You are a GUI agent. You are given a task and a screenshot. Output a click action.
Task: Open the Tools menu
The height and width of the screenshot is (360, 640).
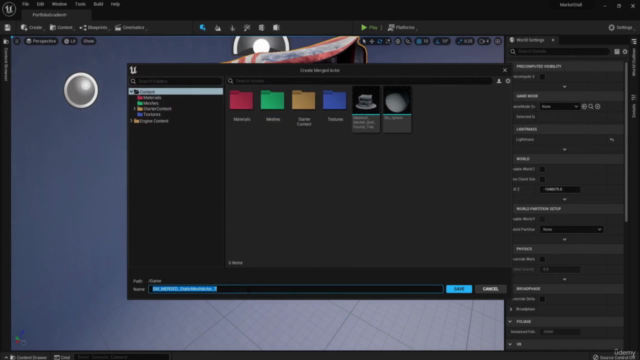click(x=80, y=4)
